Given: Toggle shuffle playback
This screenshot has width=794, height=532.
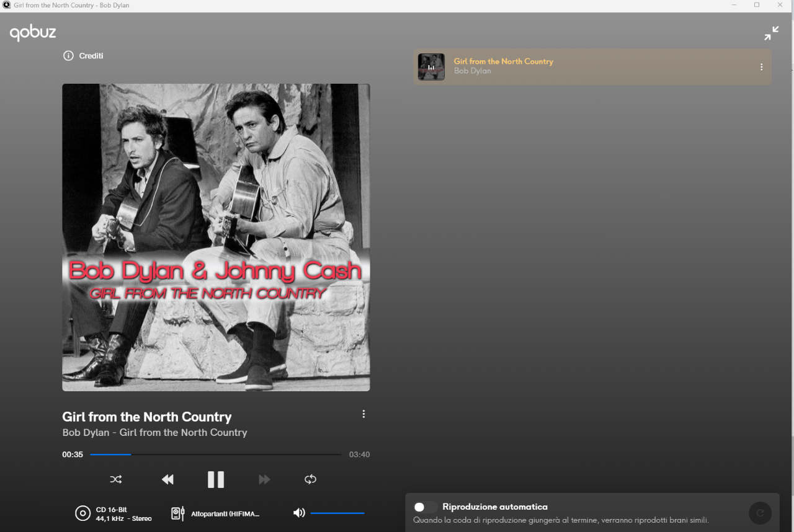Looking at the screenshot, I should point(116,479).
